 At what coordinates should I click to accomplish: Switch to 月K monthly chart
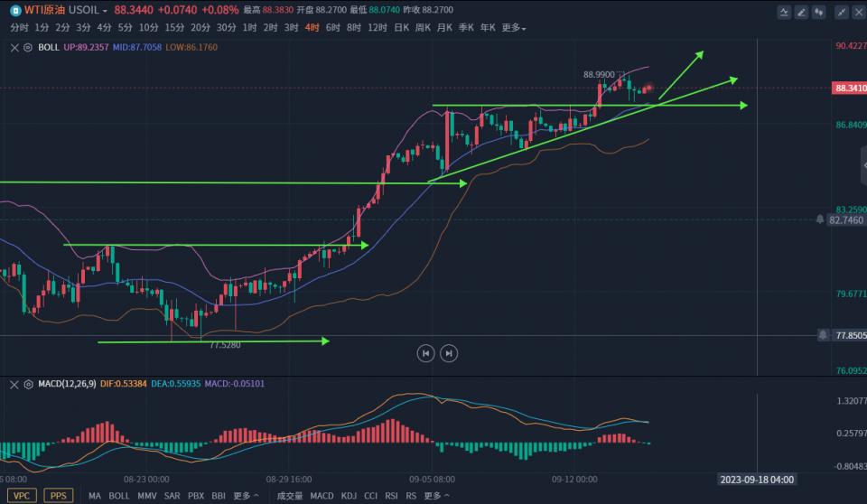tap(444, 28)
